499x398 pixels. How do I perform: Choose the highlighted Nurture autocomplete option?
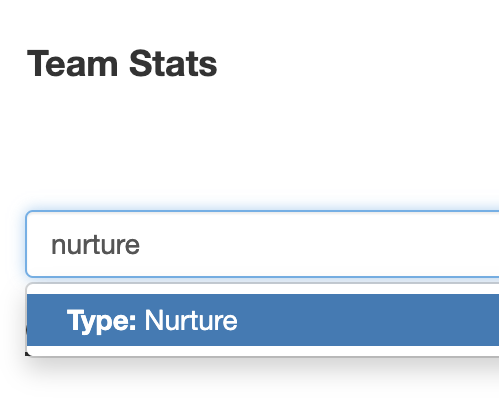(263, 320)
